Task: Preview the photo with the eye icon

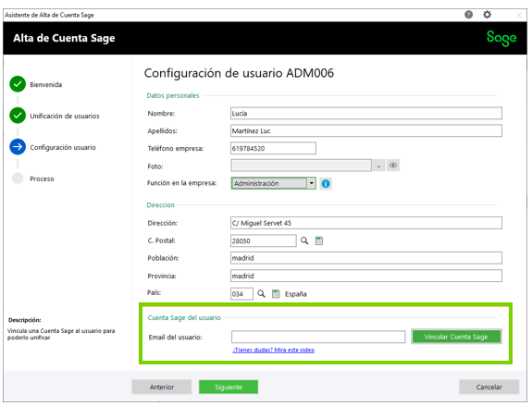Action: 393,166
